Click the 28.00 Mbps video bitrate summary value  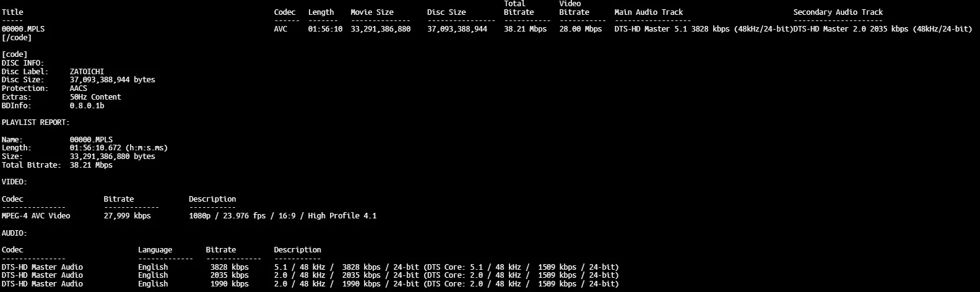click(580, 29)
